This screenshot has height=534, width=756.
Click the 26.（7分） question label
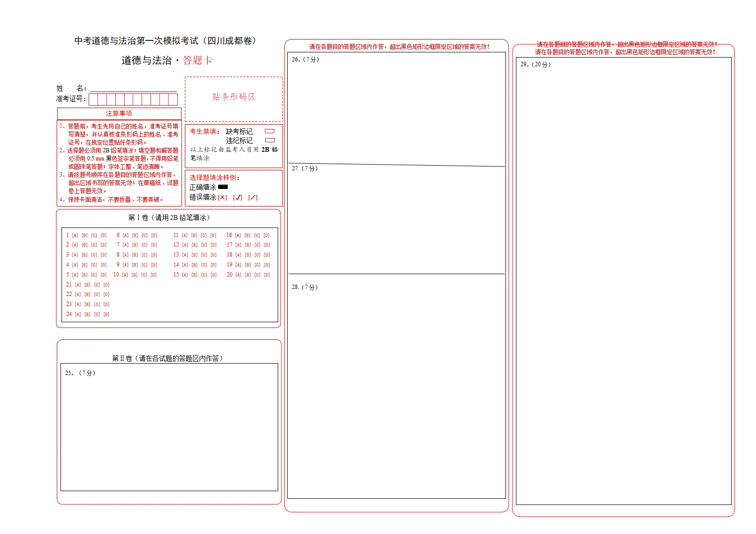click(x=305, y=59)
